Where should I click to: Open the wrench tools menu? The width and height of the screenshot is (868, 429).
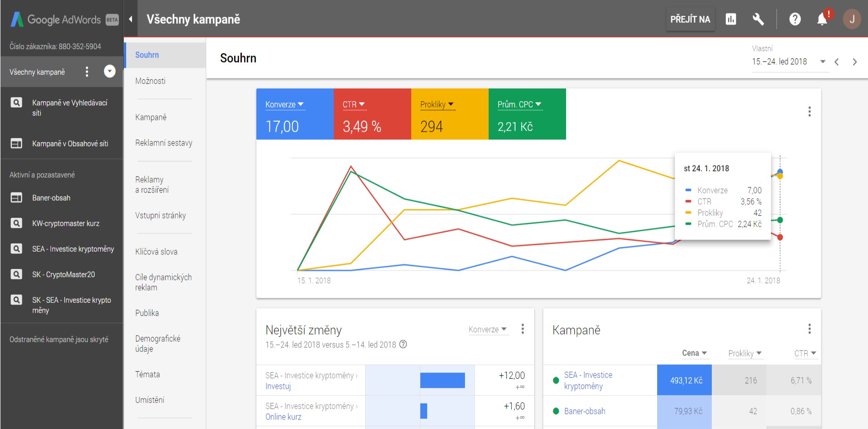pyautogui.click(x=758, y=19)
